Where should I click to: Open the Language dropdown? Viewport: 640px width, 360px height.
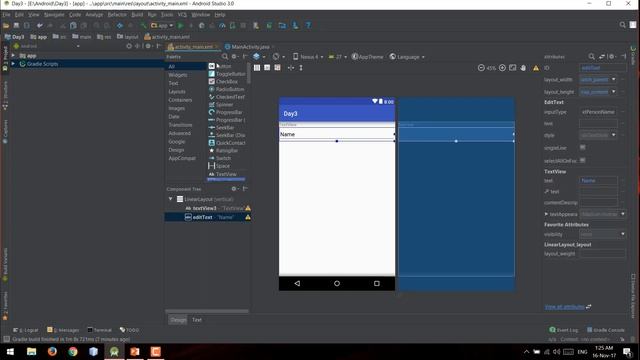pos(407,57)
